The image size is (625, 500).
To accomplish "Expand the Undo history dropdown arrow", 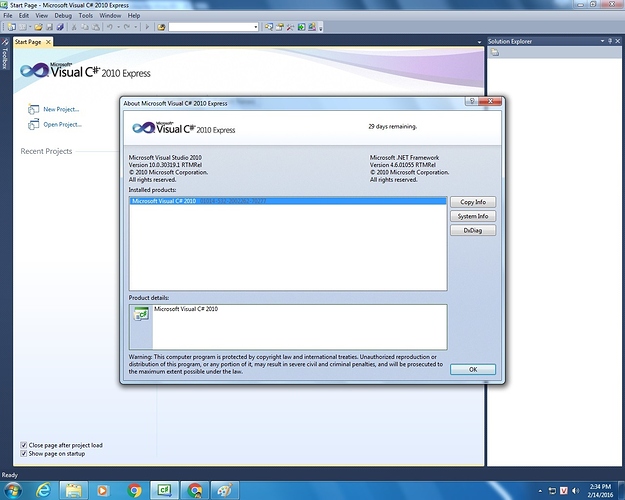I will [118, 27].
